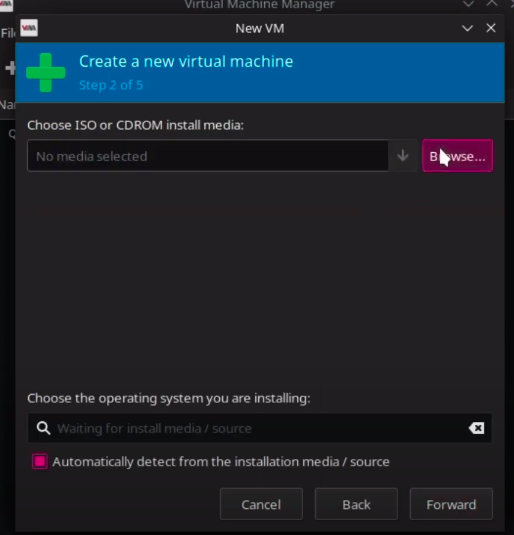Focus the 'No media selected' ISO path field
Viewport: 514px width, 535px height.
coord(208,156)
